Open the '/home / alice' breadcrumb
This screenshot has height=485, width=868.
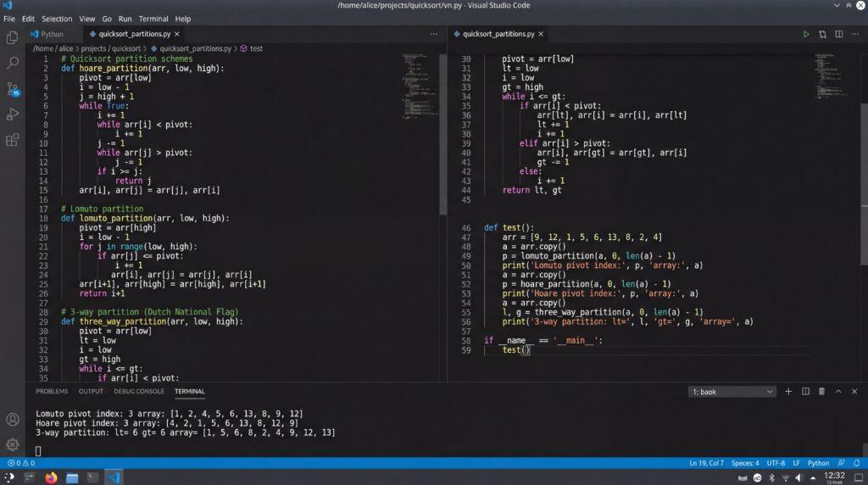pyautogui.click(x=53, y=48)
